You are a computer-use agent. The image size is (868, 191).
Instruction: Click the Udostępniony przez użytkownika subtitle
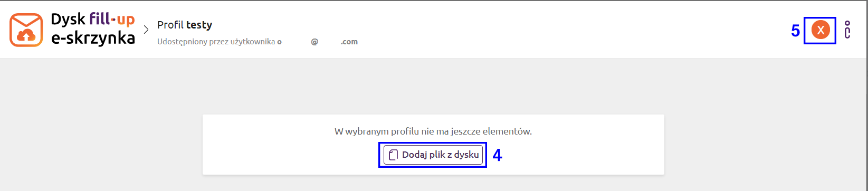click(x=216, y=42)
